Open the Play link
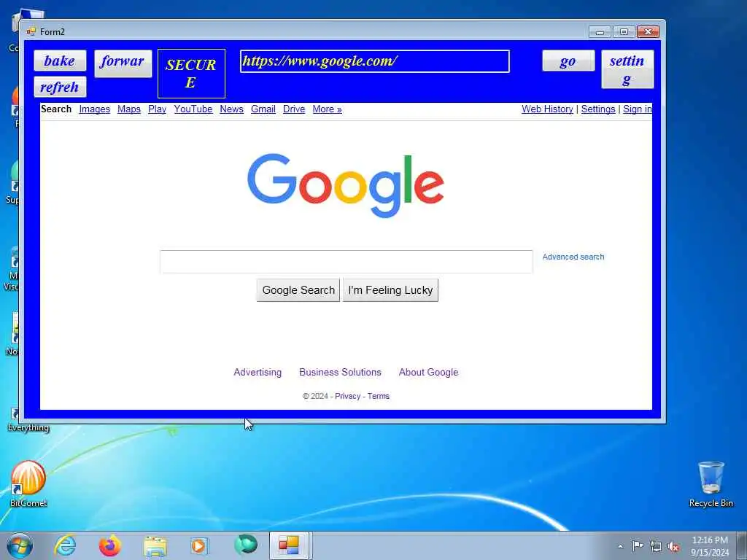Image resolution: width=747 pixels, height=560 pixels. (158, 109)
